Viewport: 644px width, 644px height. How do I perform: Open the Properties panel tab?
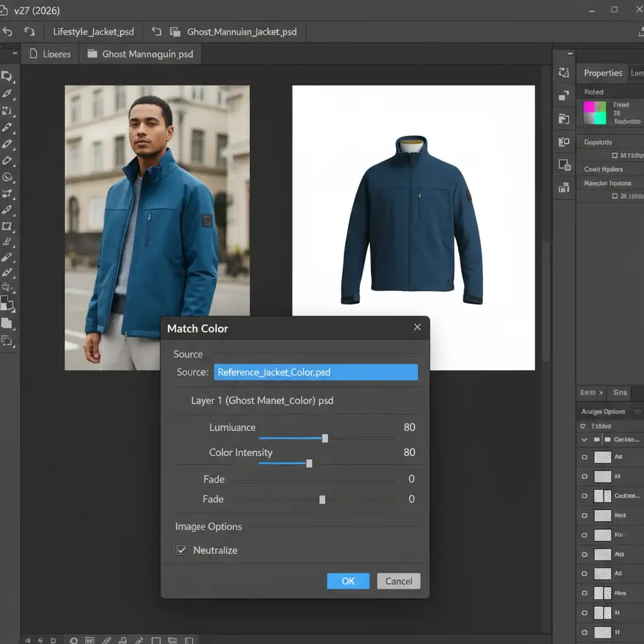point(602,73)
